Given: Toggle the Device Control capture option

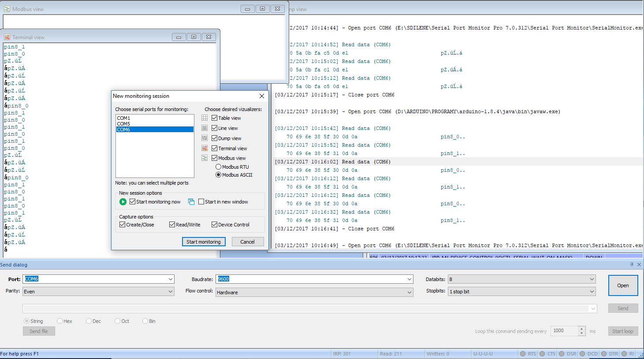Looking at the screenshot, I should pyautogui.click(x=215, y=225).
